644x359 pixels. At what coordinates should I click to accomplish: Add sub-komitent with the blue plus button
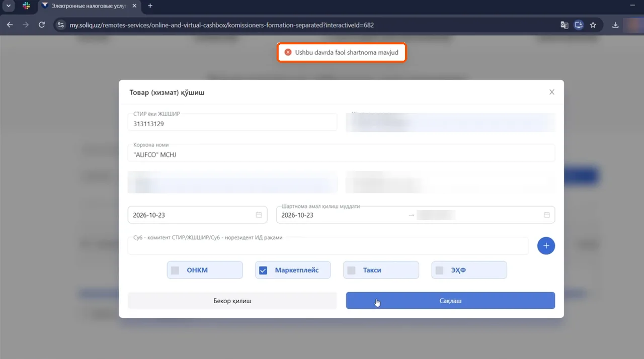point(546,246)
